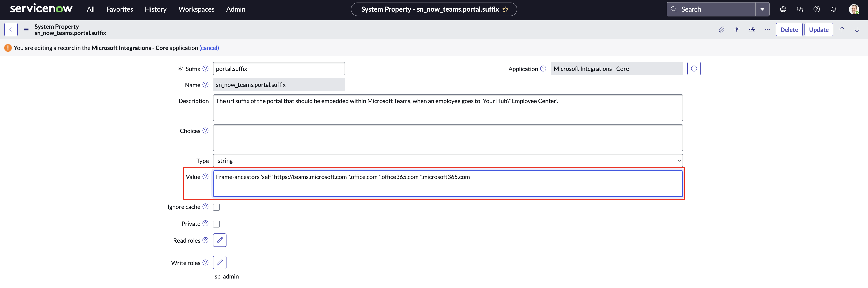Click into the Suffix input field

[279, 69]
